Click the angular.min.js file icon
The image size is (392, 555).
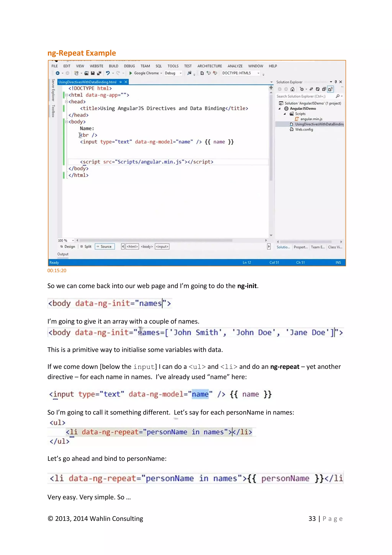click(x=297, y=119)
